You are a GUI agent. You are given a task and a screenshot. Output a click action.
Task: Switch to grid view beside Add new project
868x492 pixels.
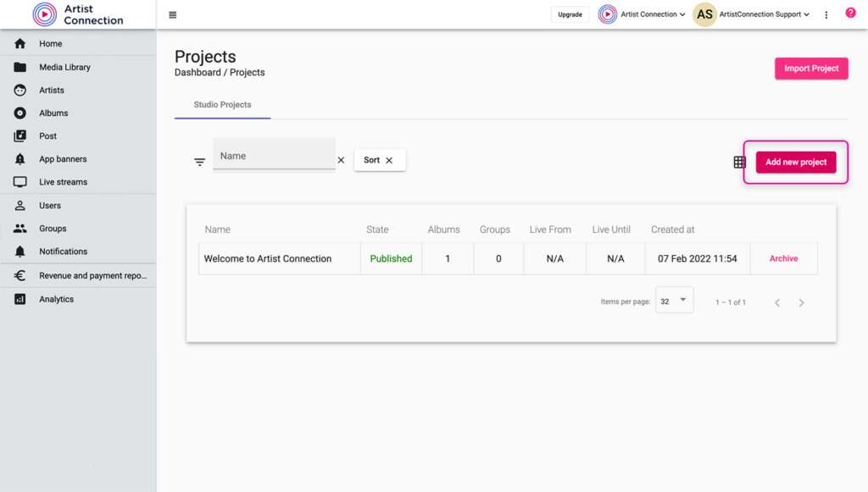pos(738,162)
